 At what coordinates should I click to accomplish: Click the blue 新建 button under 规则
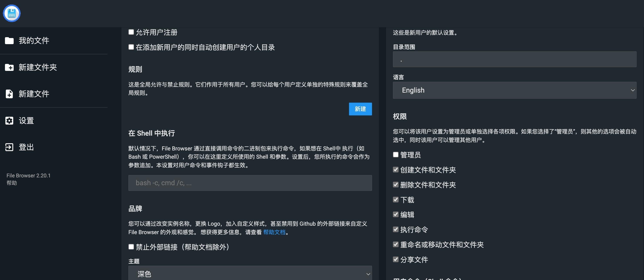360,109
